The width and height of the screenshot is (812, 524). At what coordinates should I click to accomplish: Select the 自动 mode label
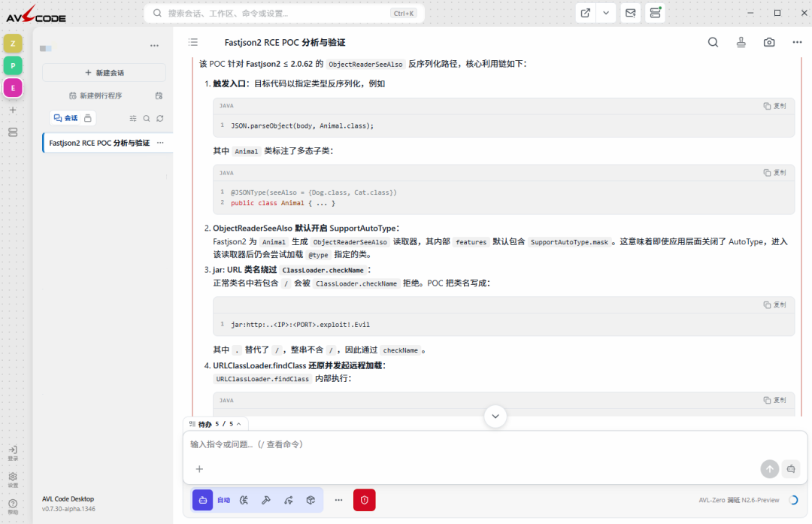tap(224, 500)
